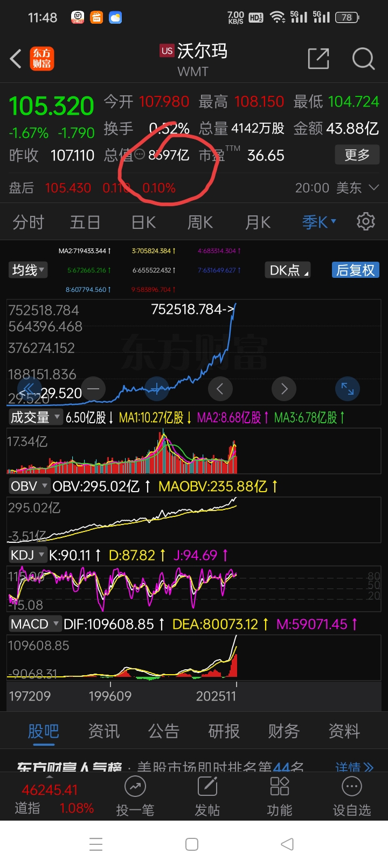
Task: Open the 详情 details link
Action: [354, 767]
